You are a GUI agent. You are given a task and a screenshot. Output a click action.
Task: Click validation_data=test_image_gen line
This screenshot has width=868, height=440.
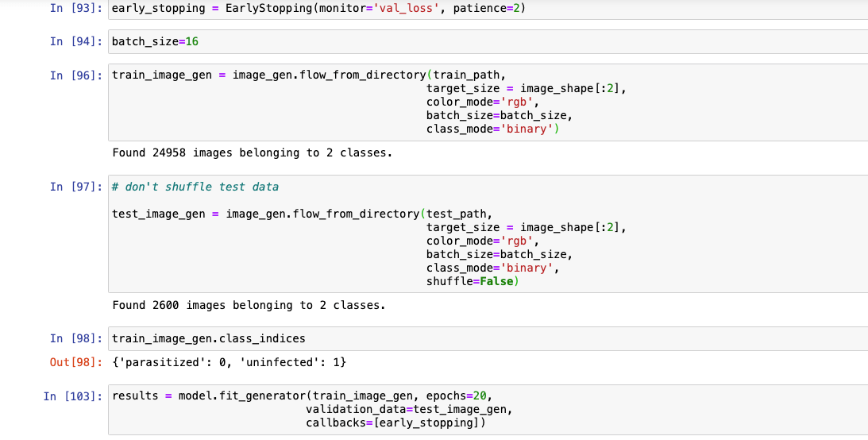tap(409, 410)
